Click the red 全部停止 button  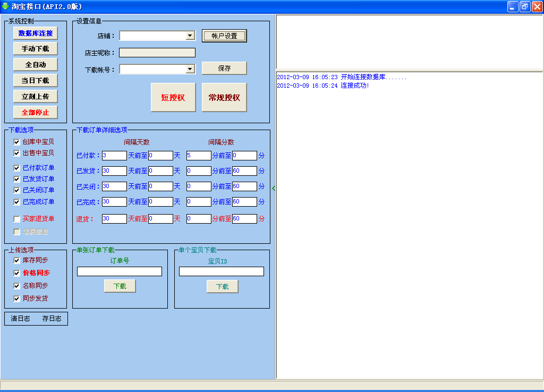(36, 113)
